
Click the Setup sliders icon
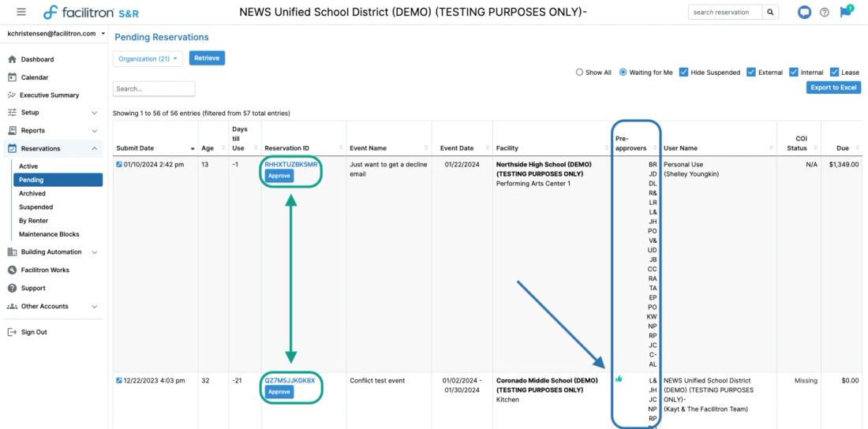tap(12, 112)
